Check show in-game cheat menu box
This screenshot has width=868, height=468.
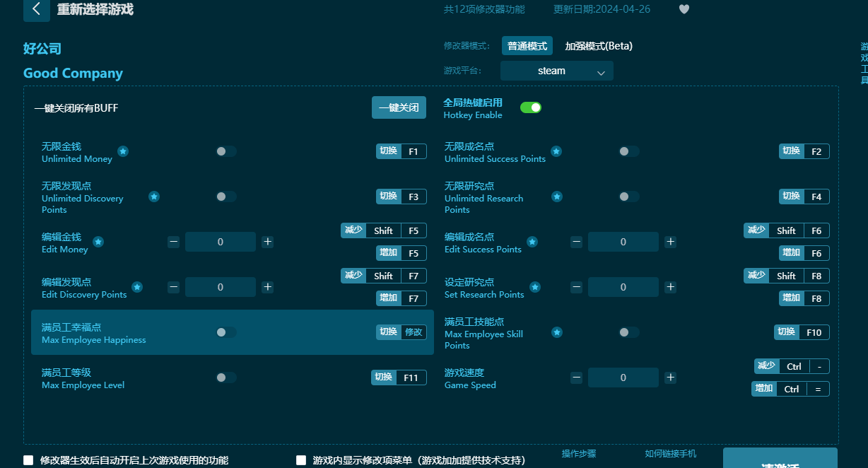tap(301, 460)
